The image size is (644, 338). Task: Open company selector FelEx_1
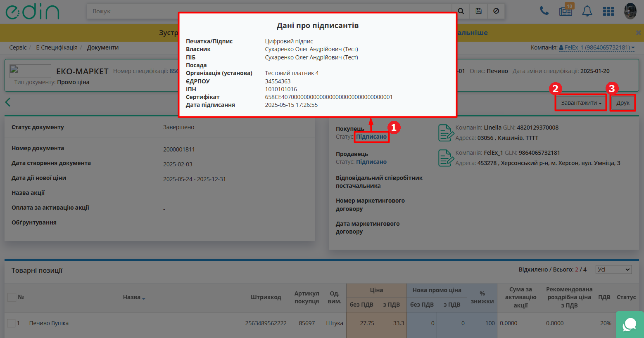click(x=597, y=47)
